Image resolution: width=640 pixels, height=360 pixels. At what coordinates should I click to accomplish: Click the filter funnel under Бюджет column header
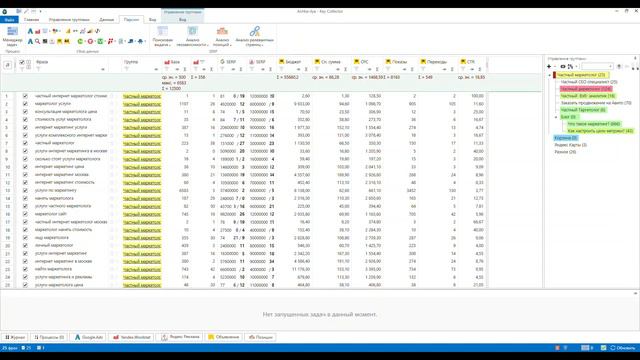[x=281, y=69]
